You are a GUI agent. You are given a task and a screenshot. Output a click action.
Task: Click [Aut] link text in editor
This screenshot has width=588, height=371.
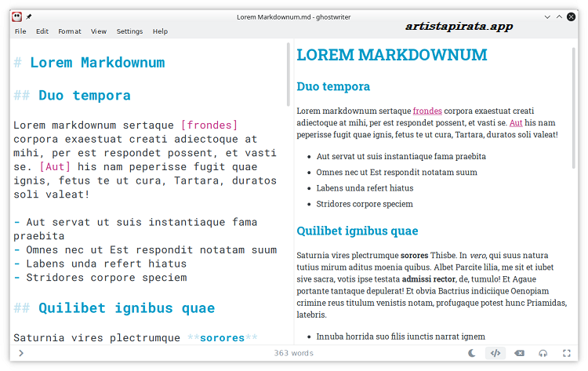(55, 166)
